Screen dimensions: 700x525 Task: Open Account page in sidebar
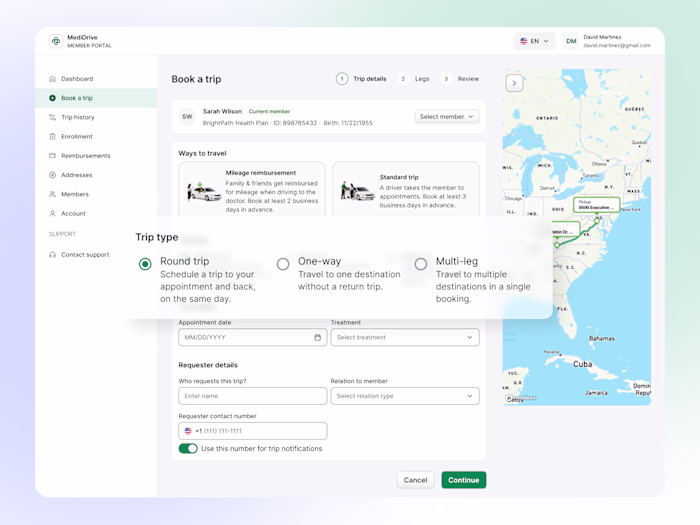coord(96,213)
